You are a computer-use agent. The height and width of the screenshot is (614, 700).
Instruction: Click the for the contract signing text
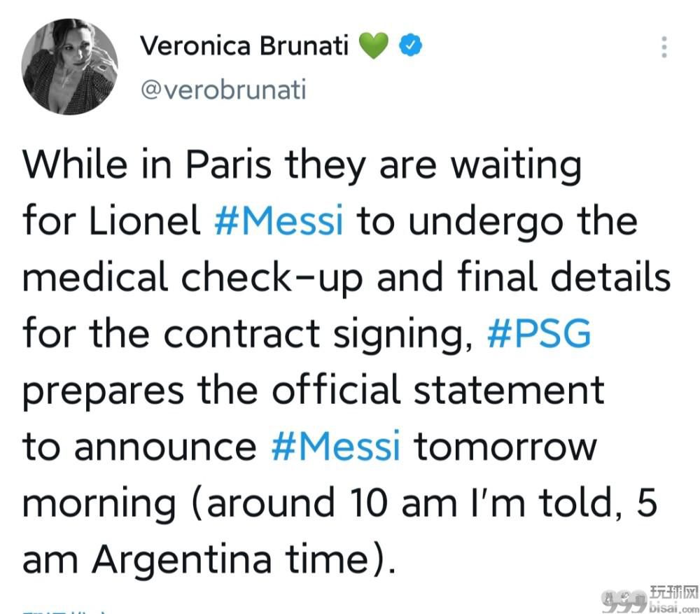(247, 334)
